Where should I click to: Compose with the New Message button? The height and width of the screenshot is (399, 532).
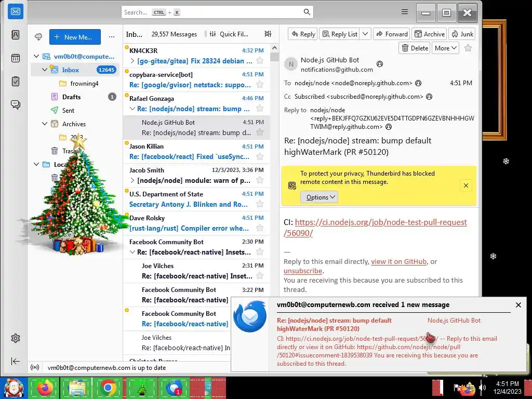(75, 37)
